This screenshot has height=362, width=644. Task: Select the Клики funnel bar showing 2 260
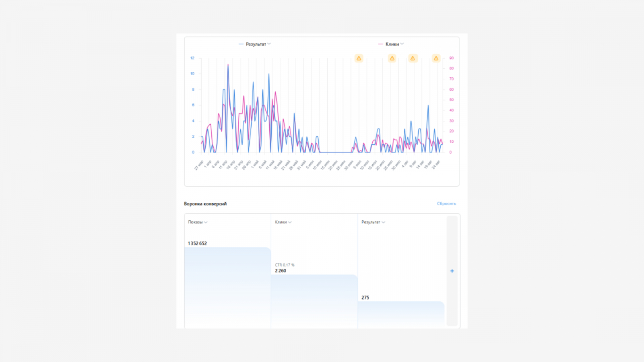(x=314, y=301)
